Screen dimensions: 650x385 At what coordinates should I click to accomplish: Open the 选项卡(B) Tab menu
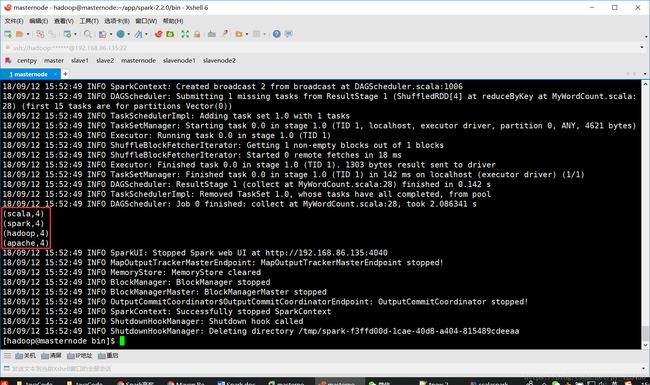click(x=117, y=21)
